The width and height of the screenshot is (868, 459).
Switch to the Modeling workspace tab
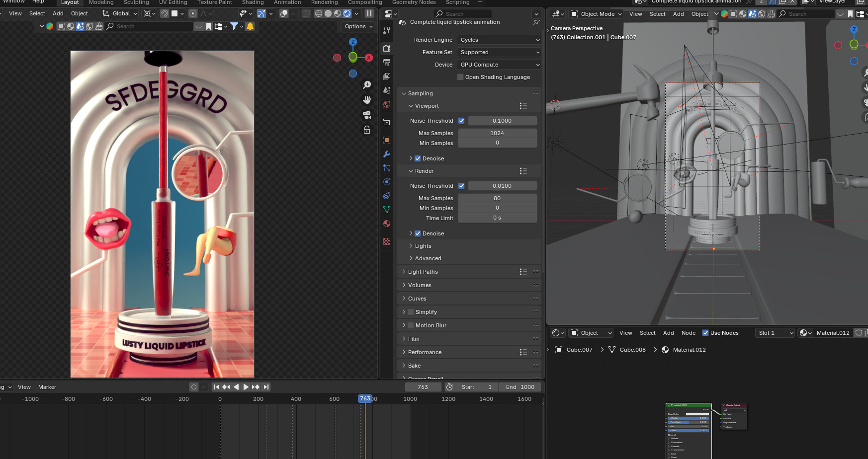pos(101,2)
